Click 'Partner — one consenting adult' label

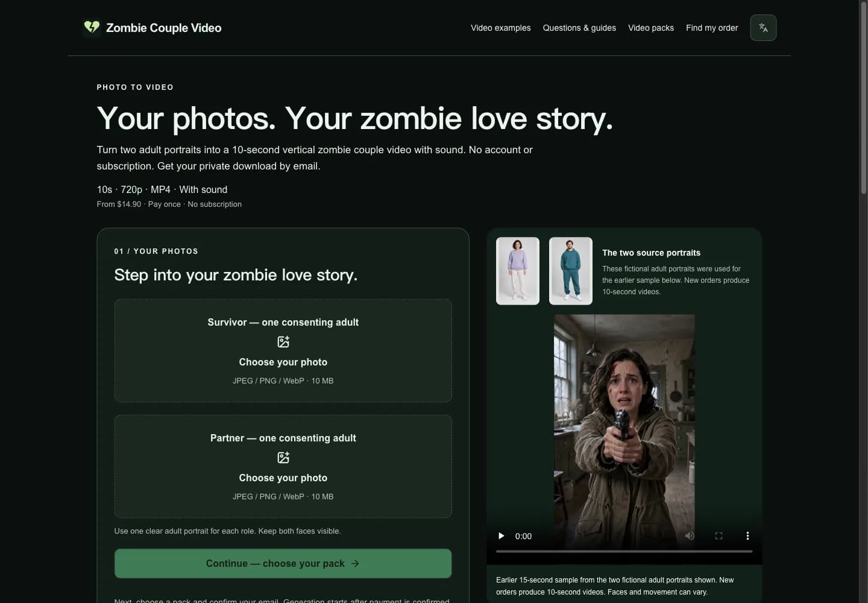click(x=283, y=438)
